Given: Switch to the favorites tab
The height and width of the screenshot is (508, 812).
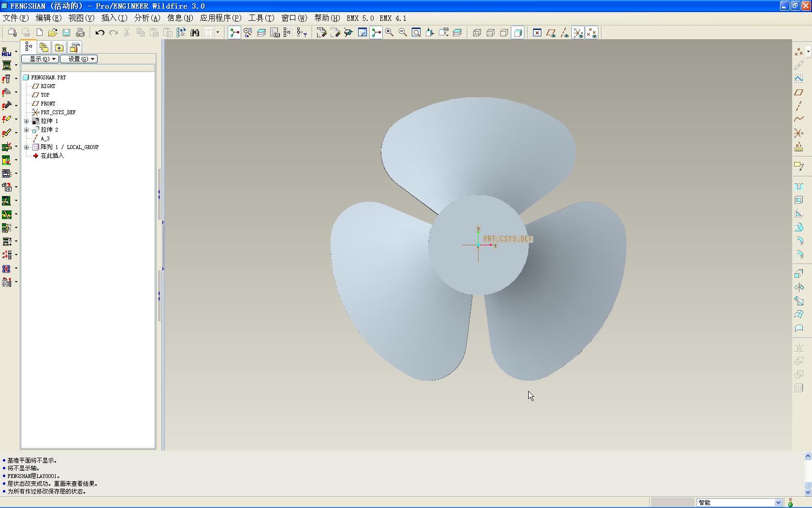Looking at the screenshot, I should (x=59, y=47).
